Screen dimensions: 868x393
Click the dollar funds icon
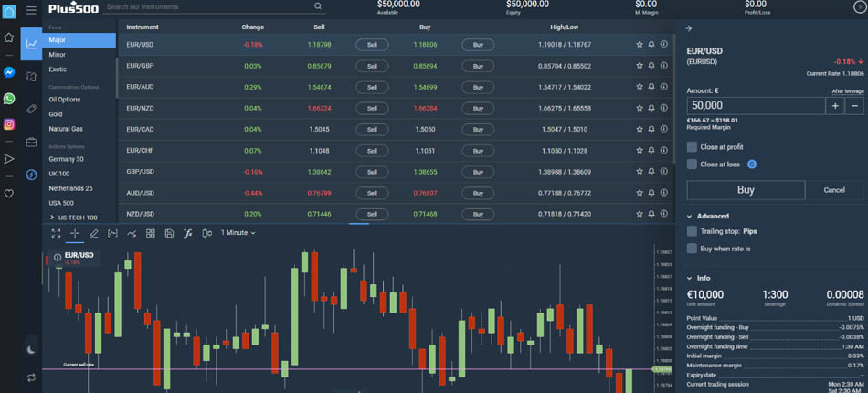(x=32, y=175)
